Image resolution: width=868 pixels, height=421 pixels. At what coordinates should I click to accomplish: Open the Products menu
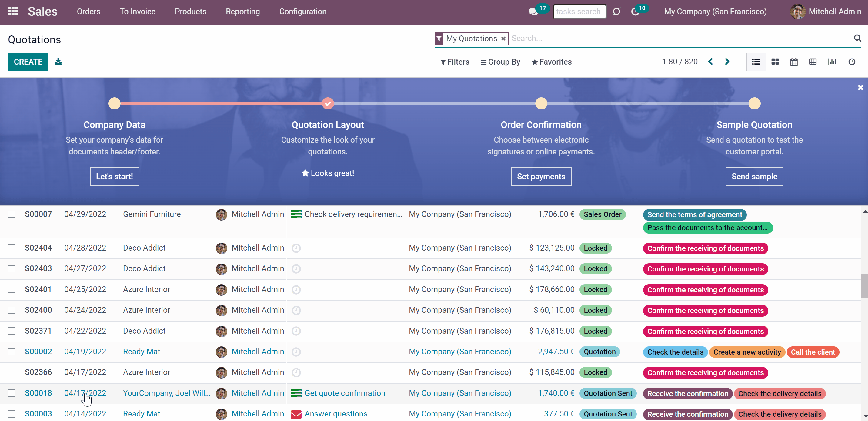coord(190,12)
